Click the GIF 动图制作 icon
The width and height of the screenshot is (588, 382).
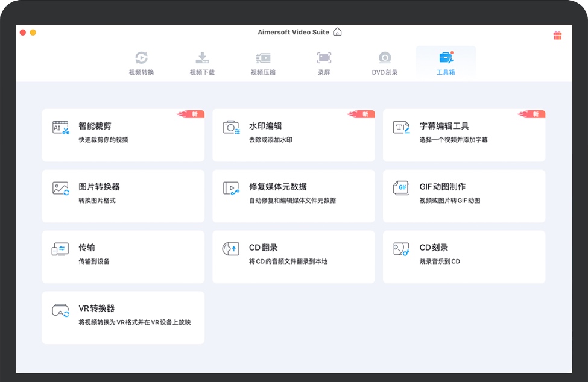[x=401, y=188]
